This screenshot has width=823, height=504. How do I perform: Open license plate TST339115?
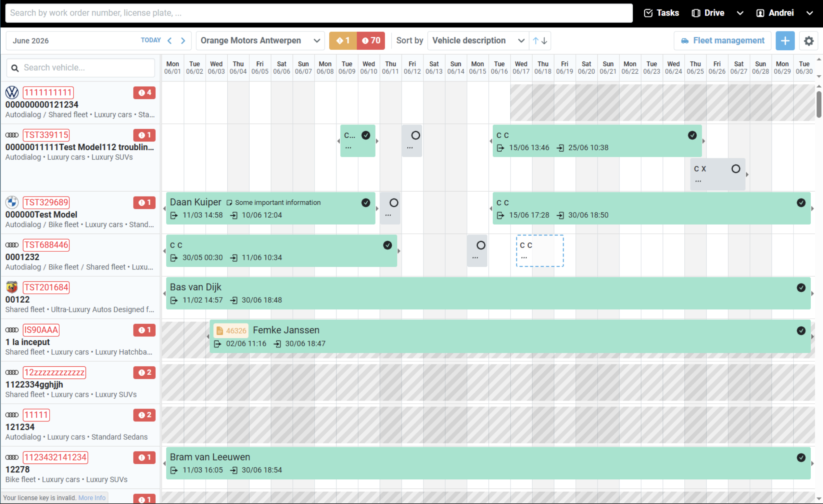[x=46, y=135]
